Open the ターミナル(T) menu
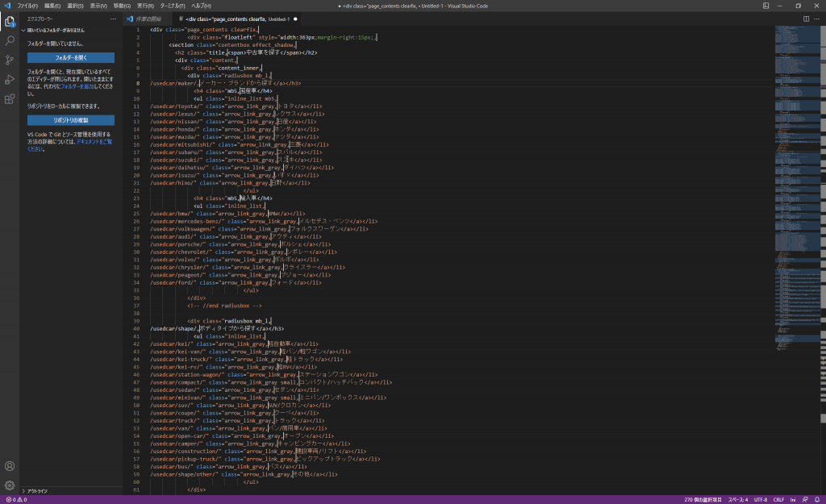The height and width of the screenshot is (504, 826). pyautogui.click(x=173, y=6)
